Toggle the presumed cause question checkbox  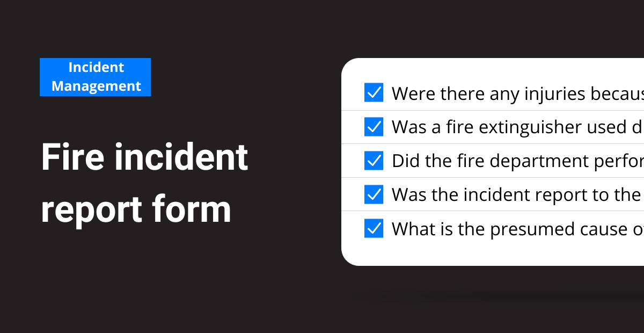tap(374, 228)
